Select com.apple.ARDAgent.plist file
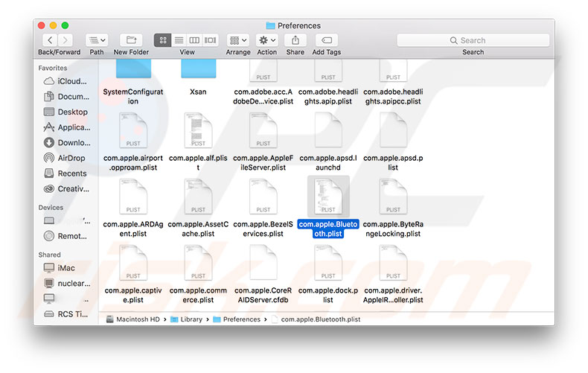This screenshot has width=588, height=373. point(133,208)
